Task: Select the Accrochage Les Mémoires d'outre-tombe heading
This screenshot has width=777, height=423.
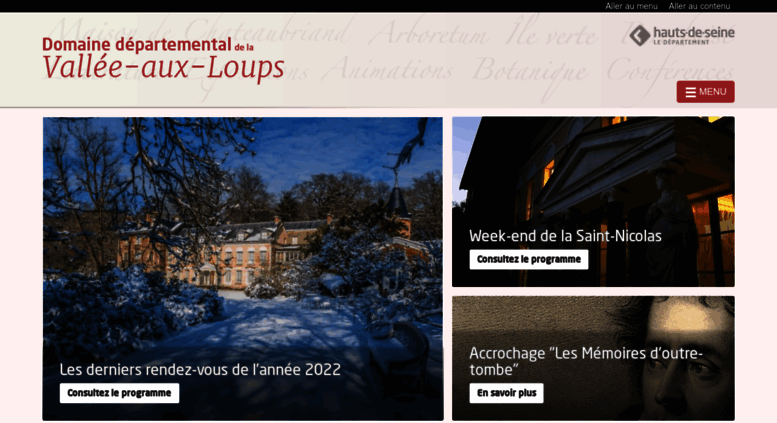Action: coord(586,361)
